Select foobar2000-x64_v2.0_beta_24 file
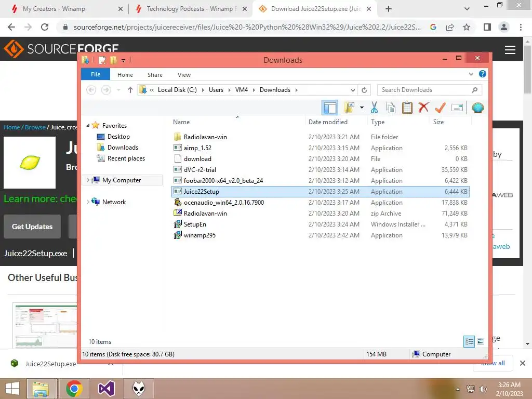Viewport: 532px width, 399px height. pyautogui.click(x=320, y=180)
